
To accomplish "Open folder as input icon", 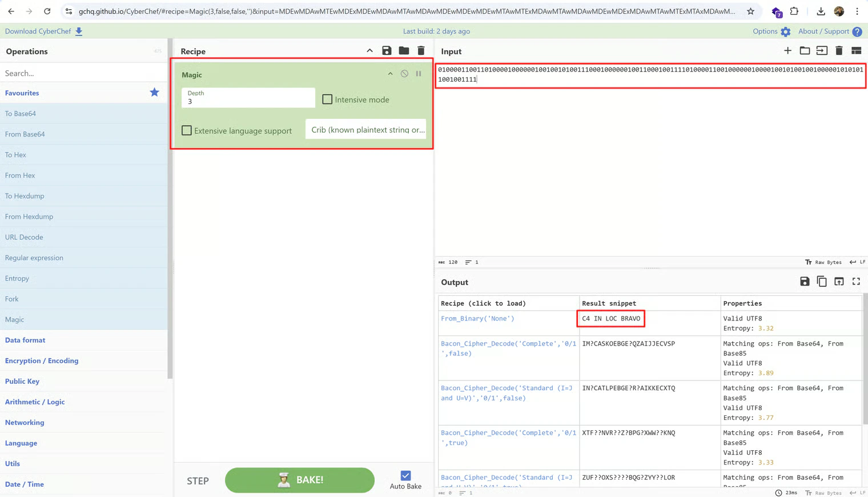I will 805,51.
